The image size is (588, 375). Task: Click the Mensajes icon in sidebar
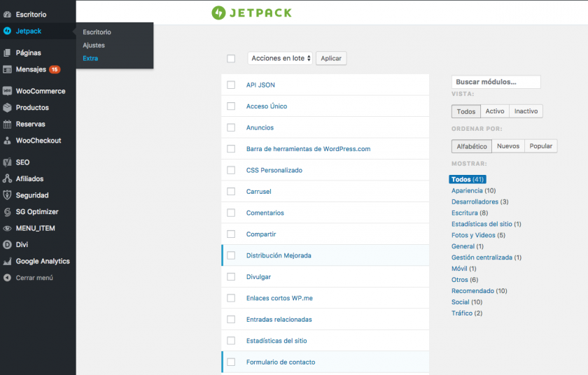pyautogui.click(x=7, y=69)
